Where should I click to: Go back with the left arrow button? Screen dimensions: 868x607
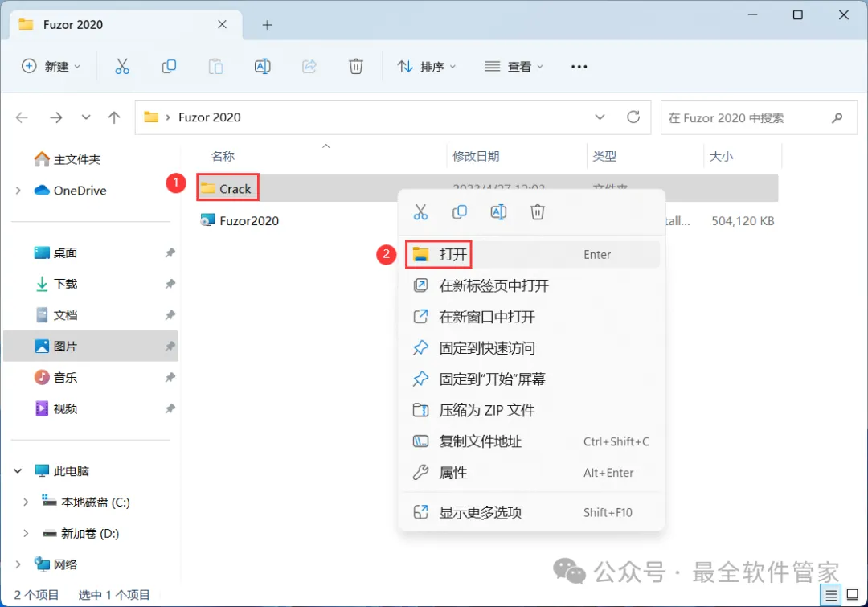[x=23, y=117]
